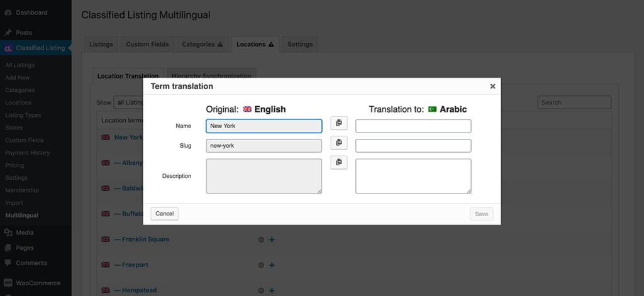Click the Dashboard icon in the sidebar

pos(8,13)
